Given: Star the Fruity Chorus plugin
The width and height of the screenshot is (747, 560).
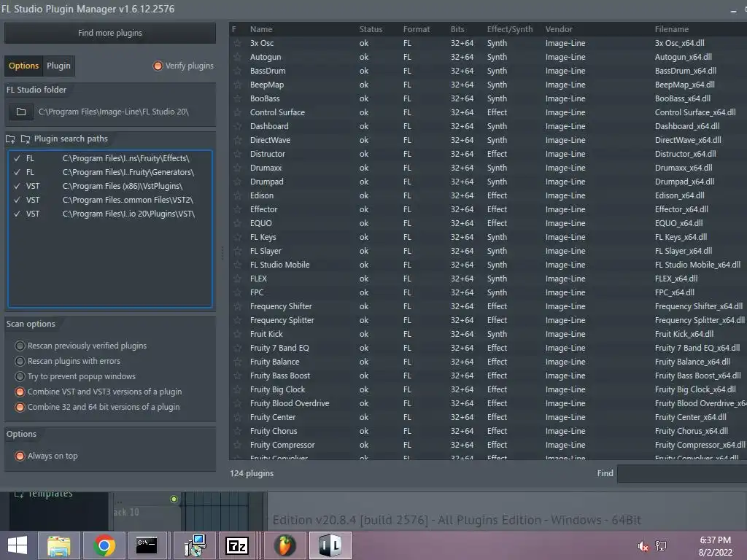Looking at the screenshot, I should click(237, 431).
